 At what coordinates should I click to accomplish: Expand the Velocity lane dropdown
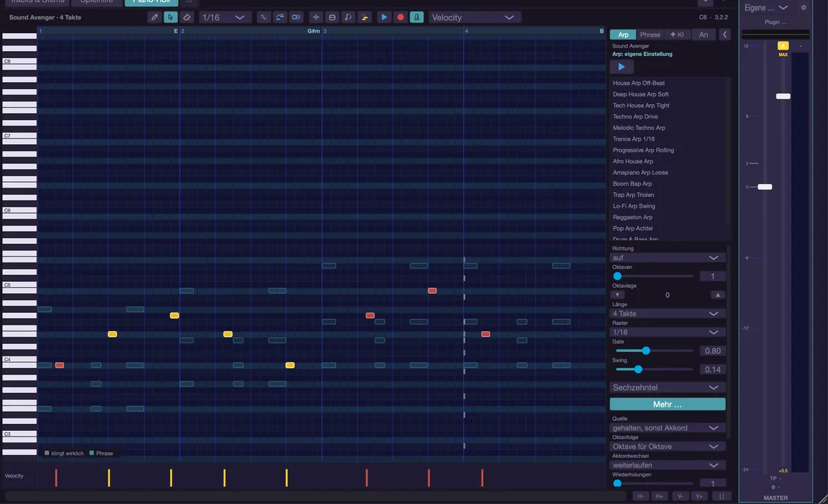click(x=474, y=17)
